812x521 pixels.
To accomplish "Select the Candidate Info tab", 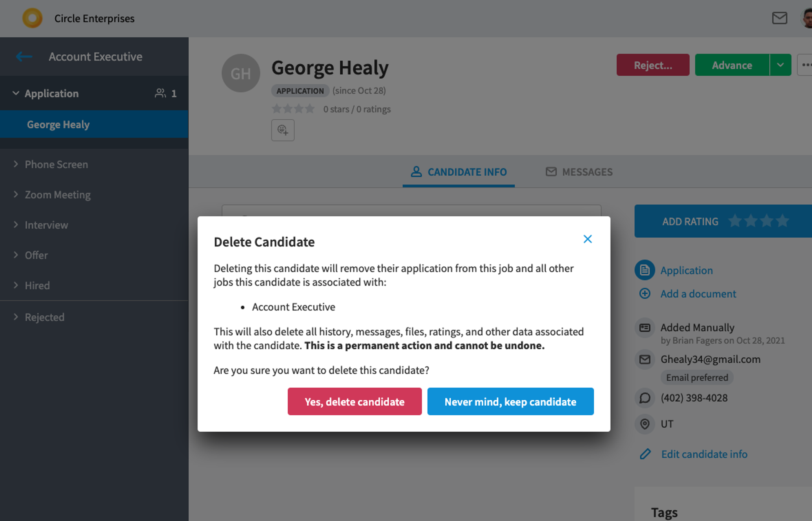I will pos(459,172).
